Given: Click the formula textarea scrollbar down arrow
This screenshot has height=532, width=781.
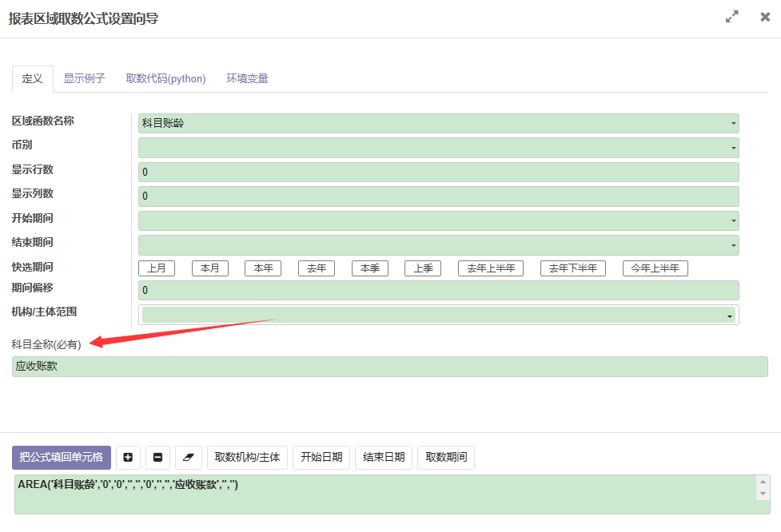Looking at the screenshot, I should point(763,494).
